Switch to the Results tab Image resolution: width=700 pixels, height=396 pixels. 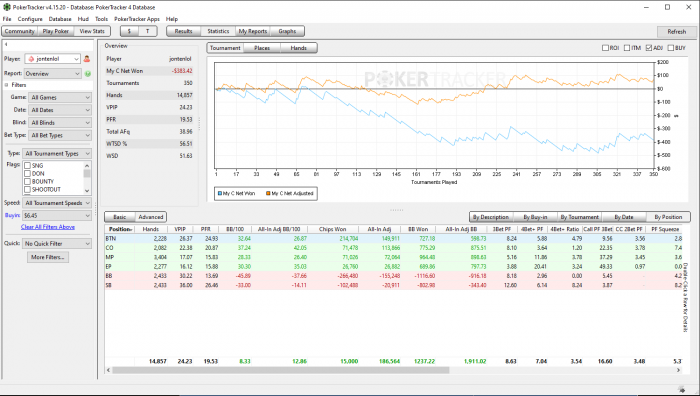pyautogui.click(x=183, y=31)
